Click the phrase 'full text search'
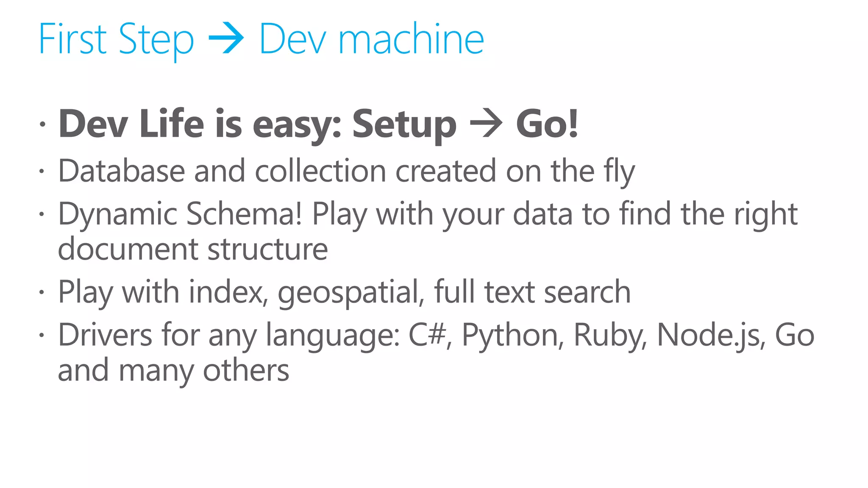Viewport: 868px width, 488px height. coord(532,291)
